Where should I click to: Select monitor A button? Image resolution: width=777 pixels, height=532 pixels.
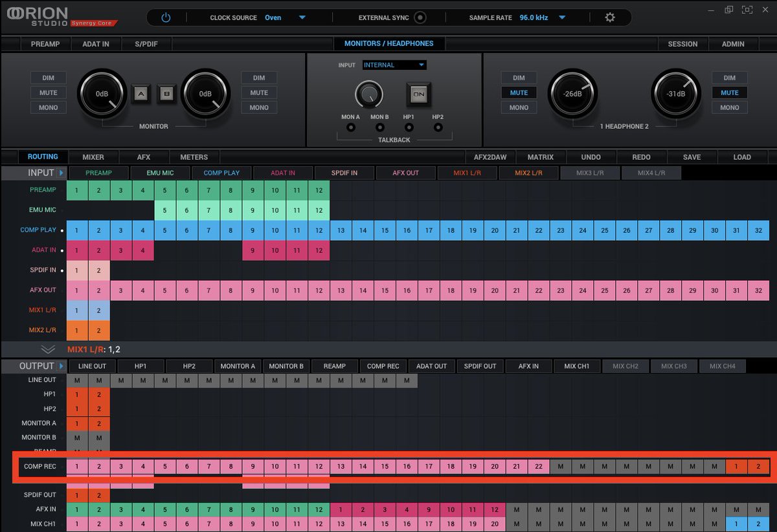point(141,94)
